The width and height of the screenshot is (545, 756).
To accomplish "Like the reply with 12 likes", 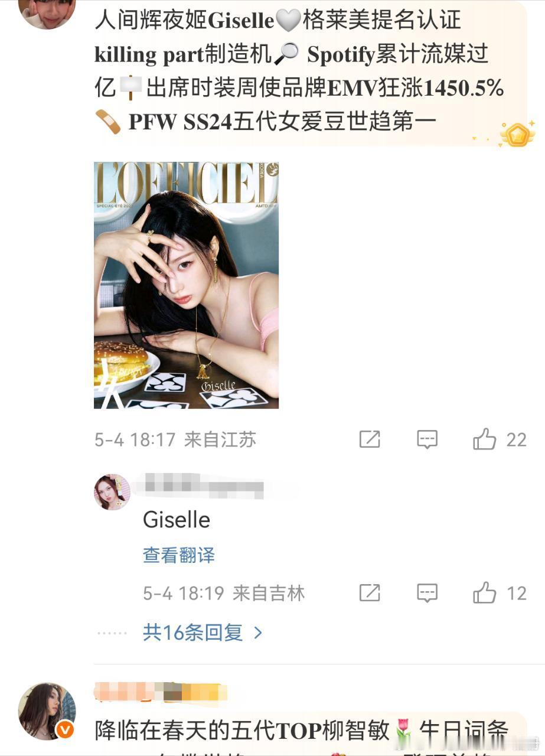I will pyautogui.click(x=500, y=592).
